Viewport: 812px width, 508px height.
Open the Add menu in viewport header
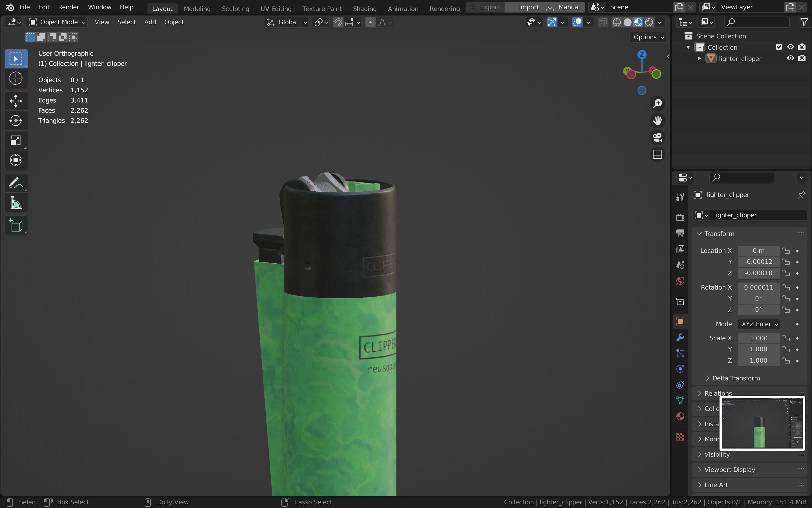coord(150,22)
